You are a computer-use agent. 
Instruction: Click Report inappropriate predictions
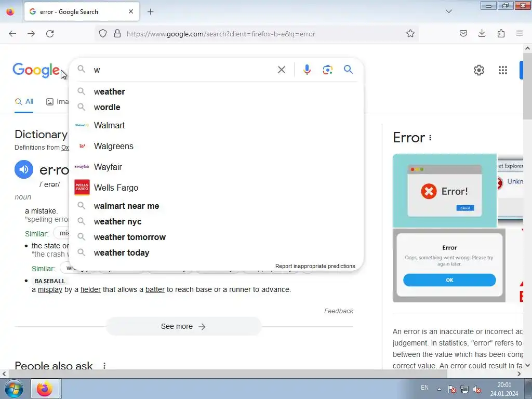tap(315, 266)
